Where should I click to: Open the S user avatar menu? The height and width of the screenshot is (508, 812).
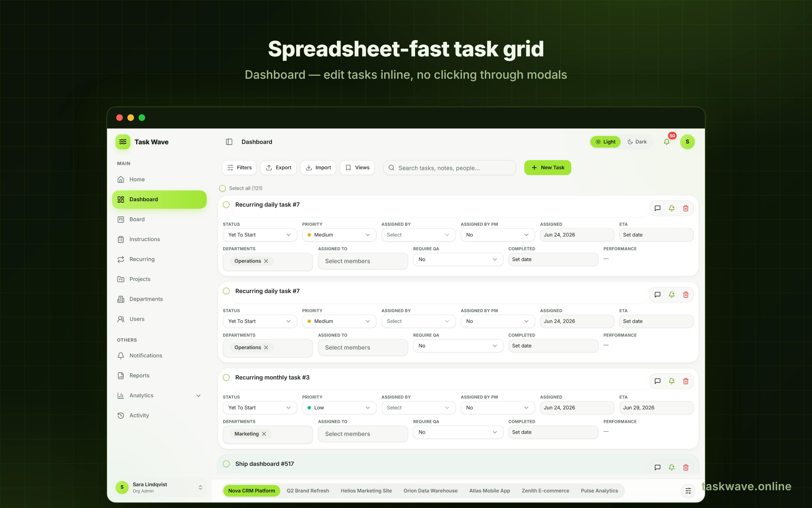pyautogui.click(x=687, y=142)
